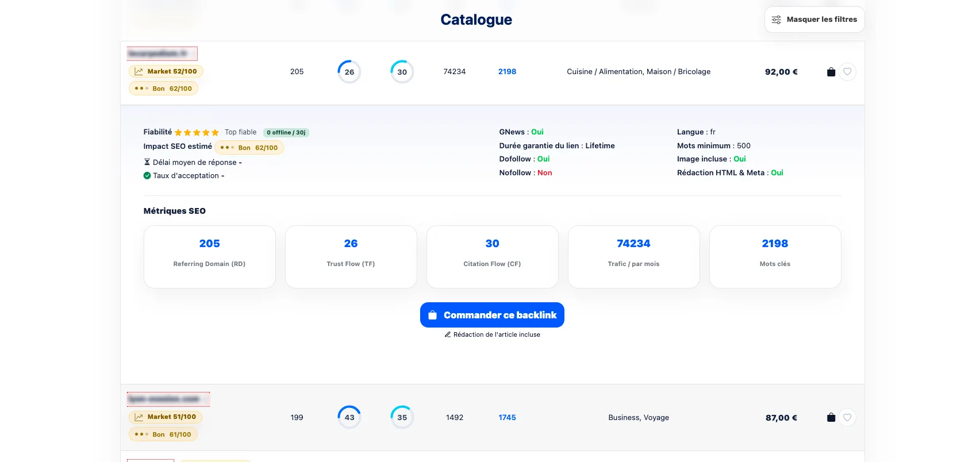
Task: Click the Nofollow : Non text
Action: click(525, 173)
